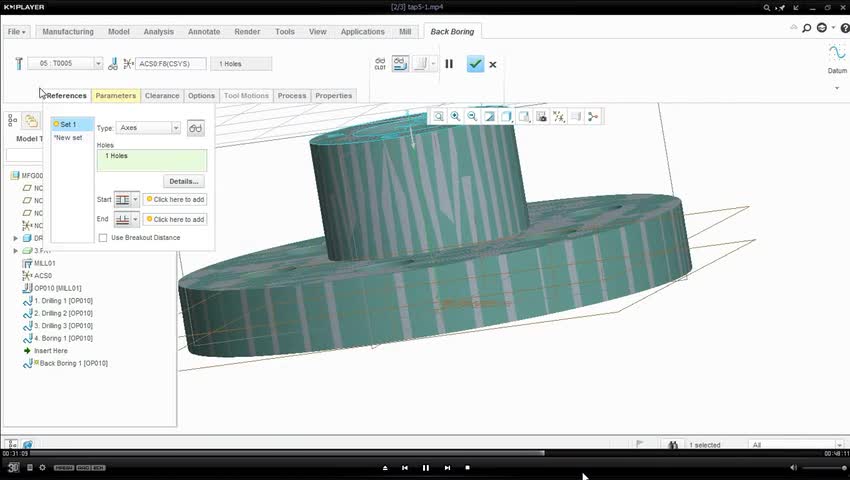Expand the Type dropdown showing Axes
Image resolution: width=850 pixels, height=480 pixels.
tap(176, 128)
